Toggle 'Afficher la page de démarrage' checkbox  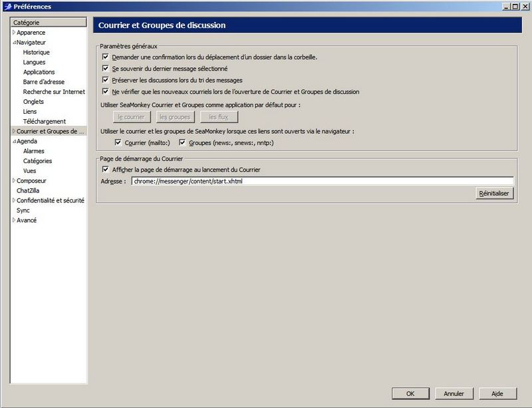[x=105, y=170]
